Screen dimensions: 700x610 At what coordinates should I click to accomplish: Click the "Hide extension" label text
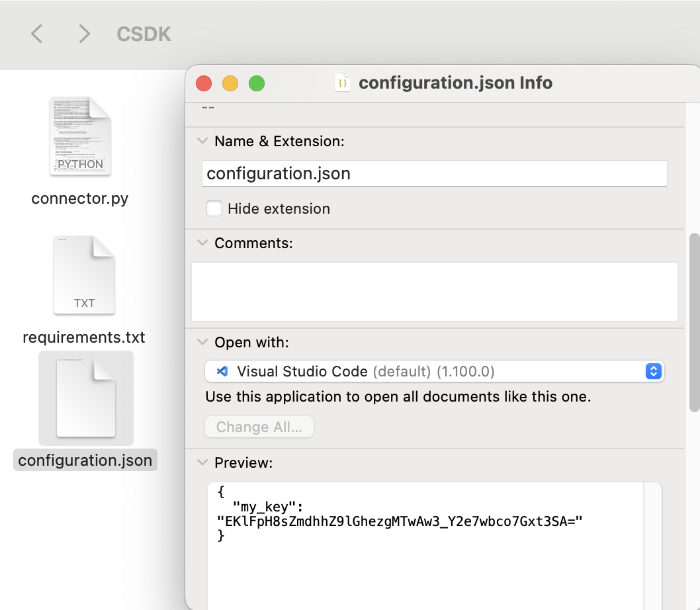point(279,208)
